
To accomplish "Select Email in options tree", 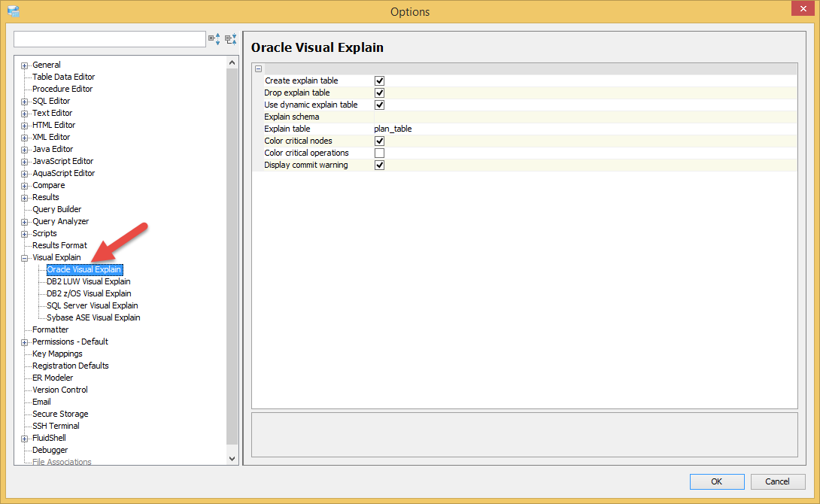I will click(x=41, y=402).
